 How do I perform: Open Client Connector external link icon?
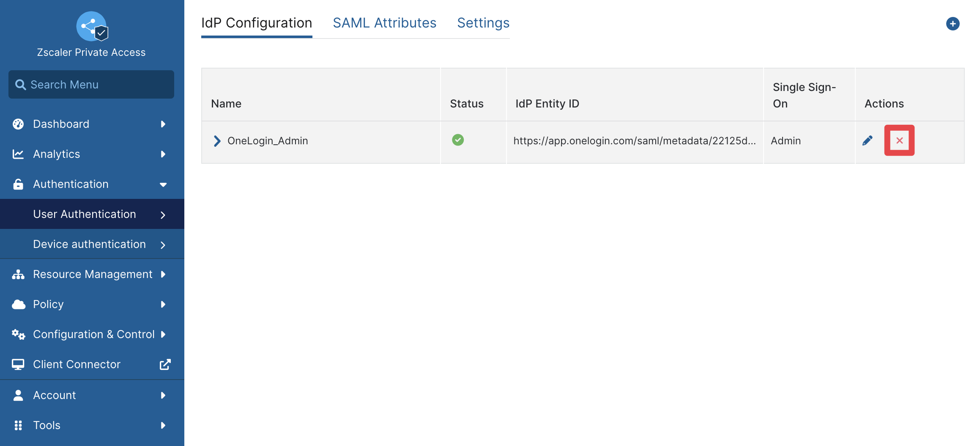tap(165, 364)
